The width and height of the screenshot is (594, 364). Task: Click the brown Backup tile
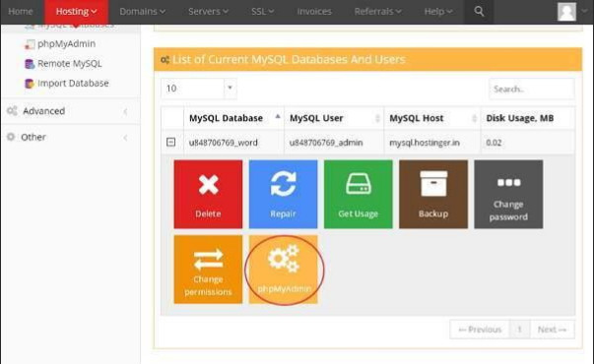pos(433,194)
